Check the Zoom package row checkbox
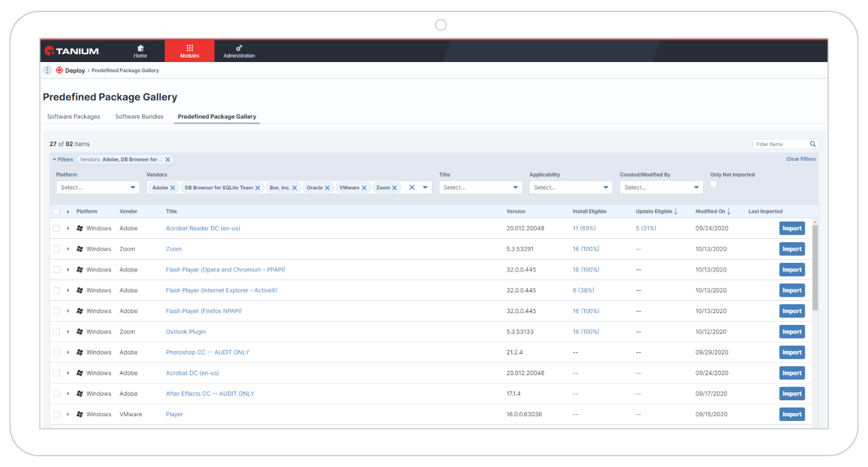Image resolution: width=868 pixels, height=467 pixels. tap(57, 249)
